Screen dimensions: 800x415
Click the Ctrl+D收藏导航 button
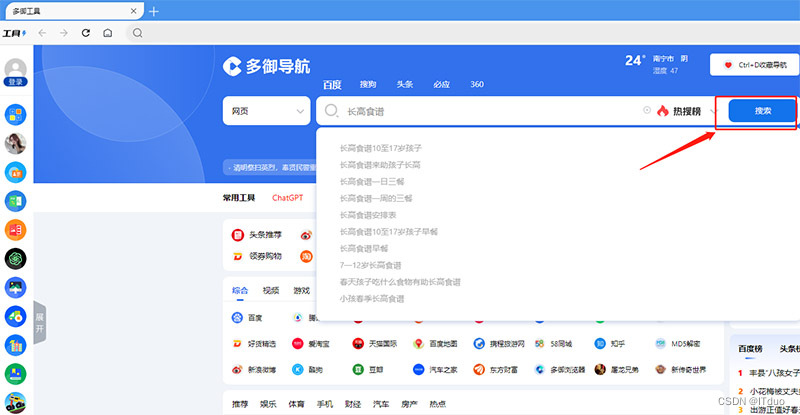pos(755,65)
